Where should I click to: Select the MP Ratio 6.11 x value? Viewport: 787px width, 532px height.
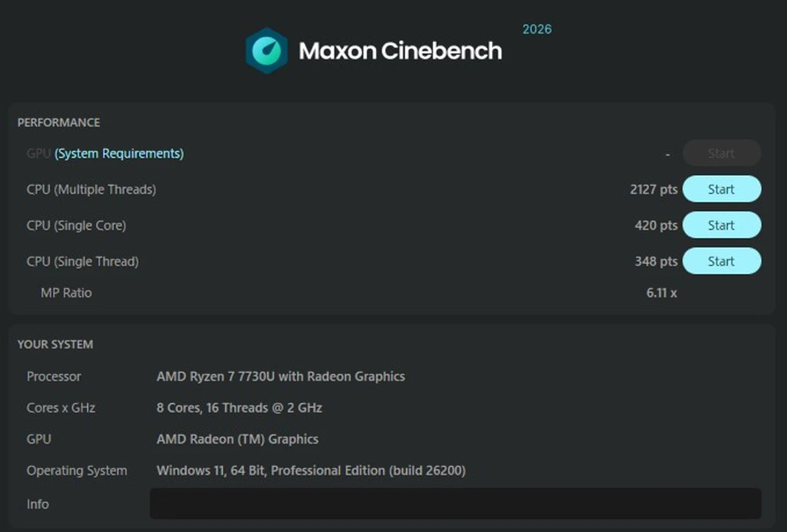pos(661,293)
